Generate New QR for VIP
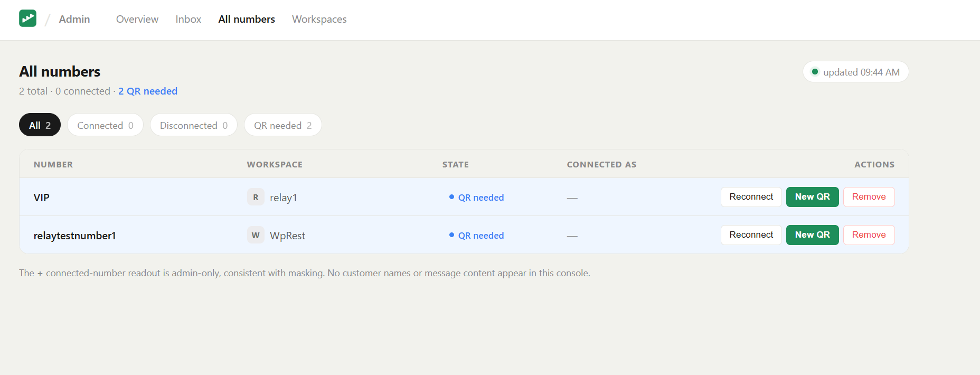Screen dimensions: 980x375 coord(812,197)
